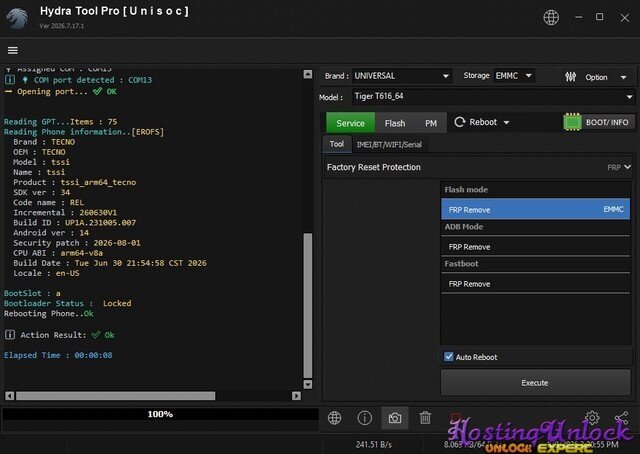Click 'COM port detected : COM13' line
This screenshot has height=454, width=640.
78,80
